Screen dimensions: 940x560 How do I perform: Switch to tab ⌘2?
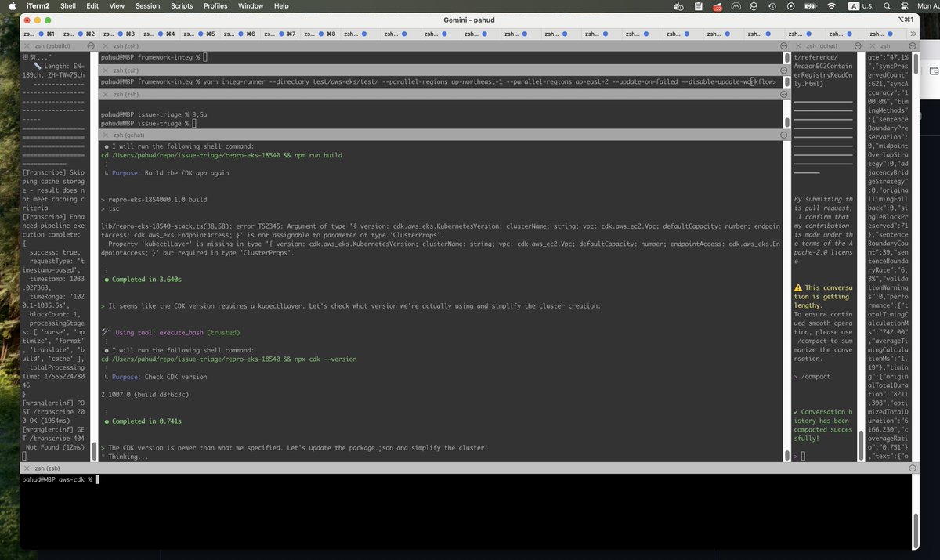79,34
